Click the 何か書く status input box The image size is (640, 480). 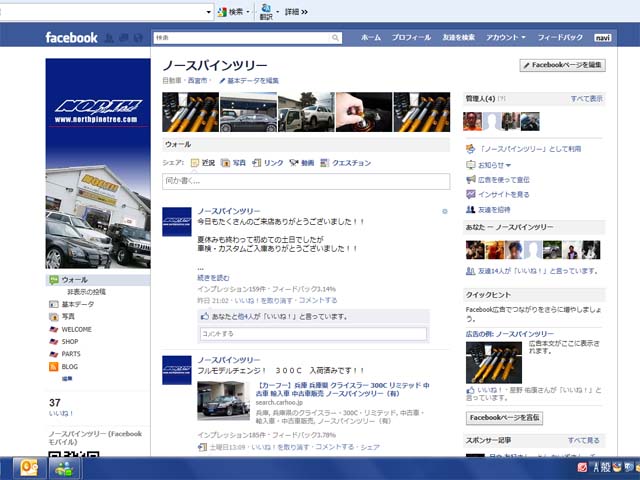point(306,181)
